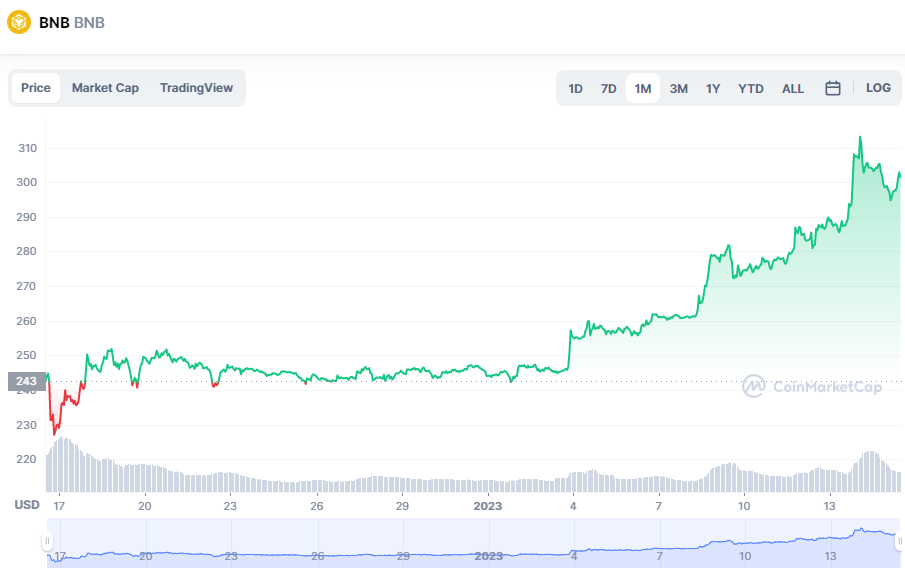The height and width of the screenshot is (573, 905).
Task: Click the BNB coin name heading
Action: click(x=54, y=23)
